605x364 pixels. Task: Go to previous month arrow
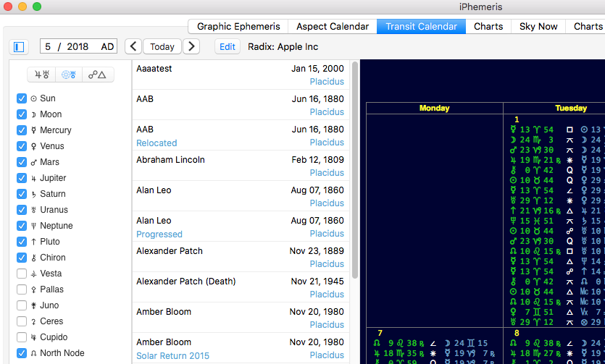[x=133, y=46]
